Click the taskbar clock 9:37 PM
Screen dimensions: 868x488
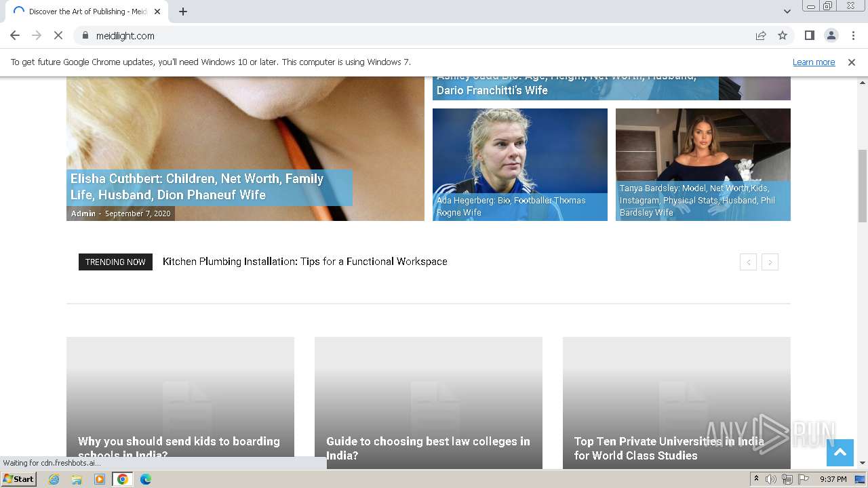click(x=833, y=479)
